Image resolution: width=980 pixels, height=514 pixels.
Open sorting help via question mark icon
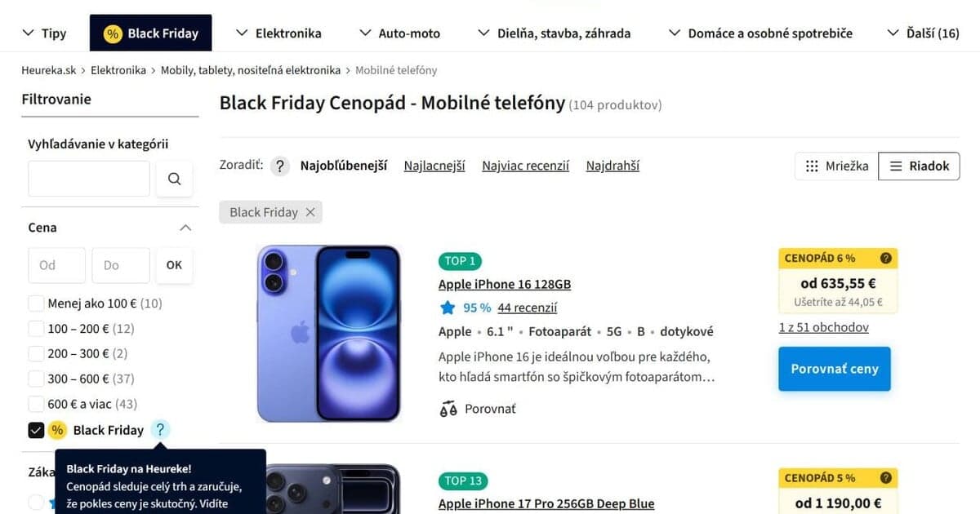coord(278,165)
